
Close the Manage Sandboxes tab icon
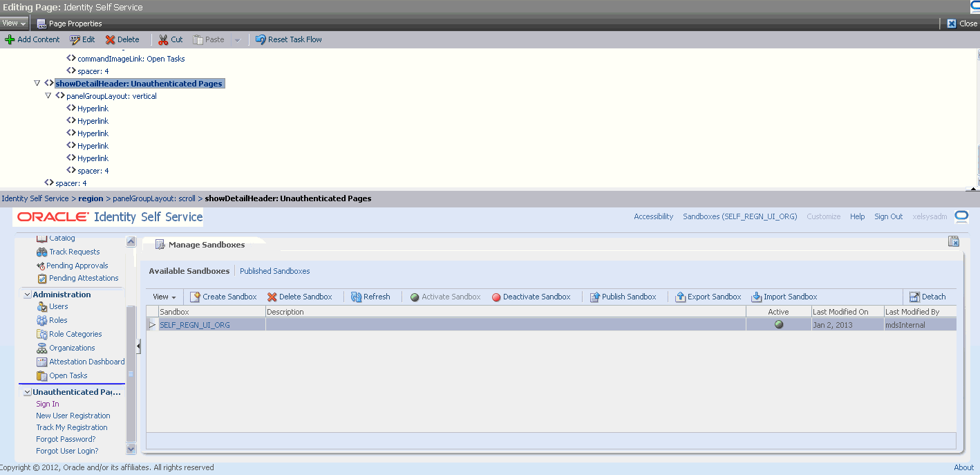coord(954,241)
